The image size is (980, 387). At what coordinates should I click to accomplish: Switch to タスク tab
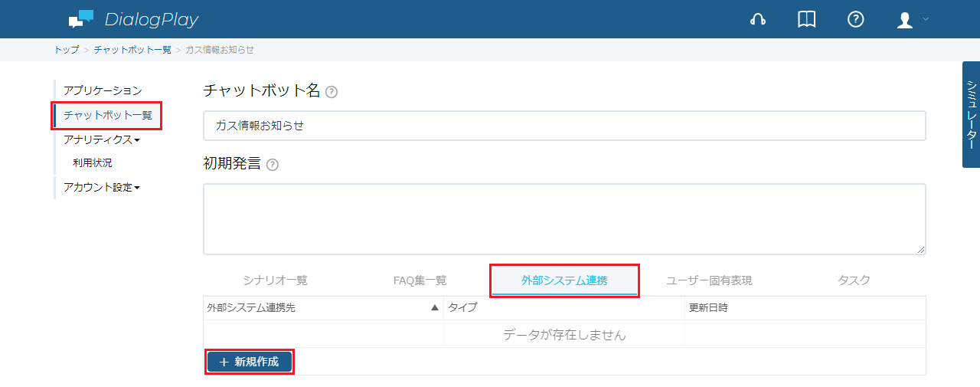pos(854,280)
